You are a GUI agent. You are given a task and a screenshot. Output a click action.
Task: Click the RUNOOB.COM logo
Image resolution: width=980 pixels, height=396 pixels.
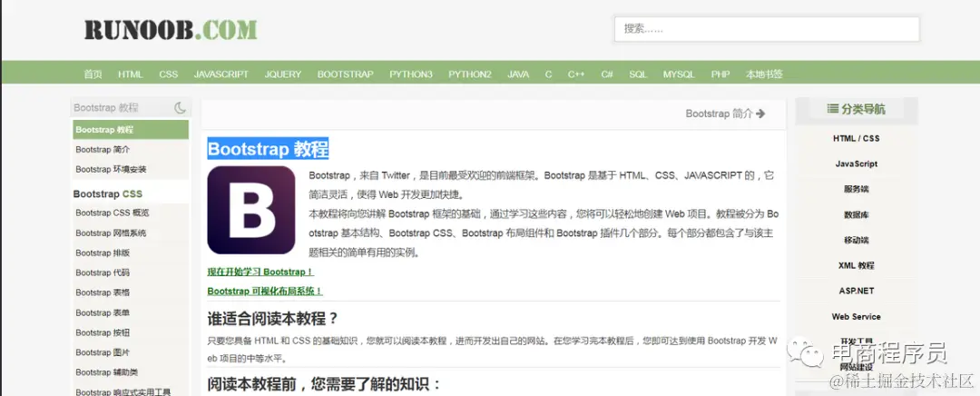coord(171,29)
